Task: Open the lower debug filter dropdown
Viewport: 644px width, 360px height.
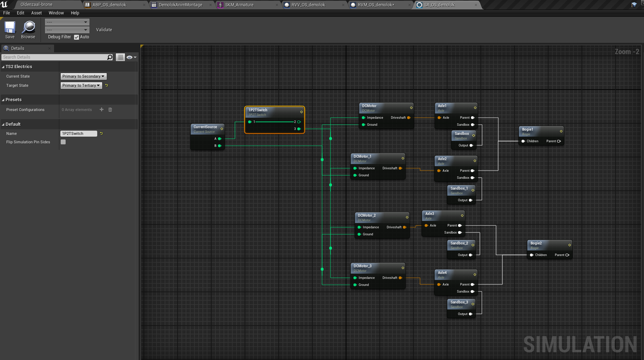Action: click(x=67, y=30)
